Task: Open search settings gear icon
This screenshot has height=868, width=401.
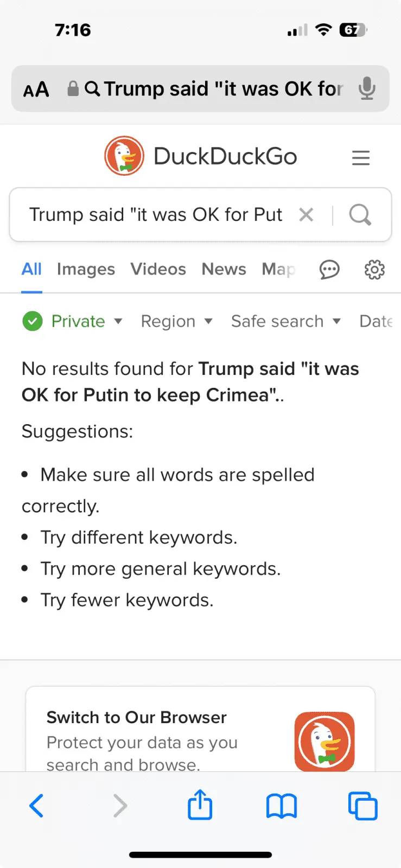Action: tap(374, 269)
